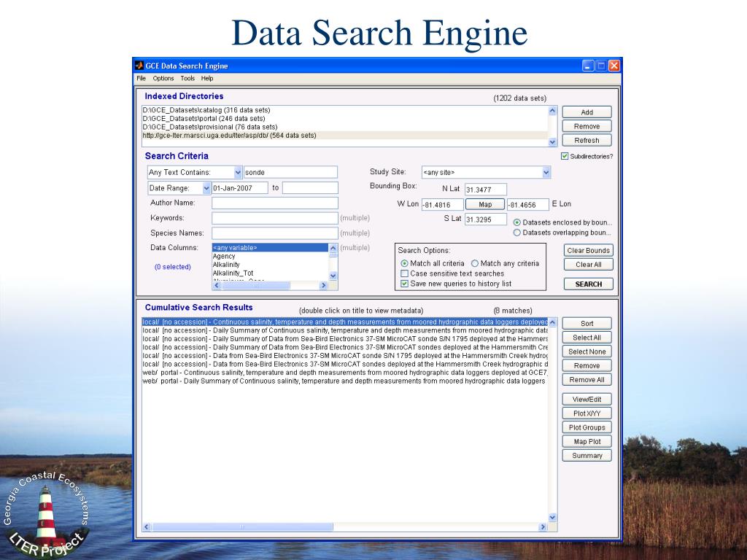
Task: Click the S Lat field 31.3295
Action: pos(485,219)
